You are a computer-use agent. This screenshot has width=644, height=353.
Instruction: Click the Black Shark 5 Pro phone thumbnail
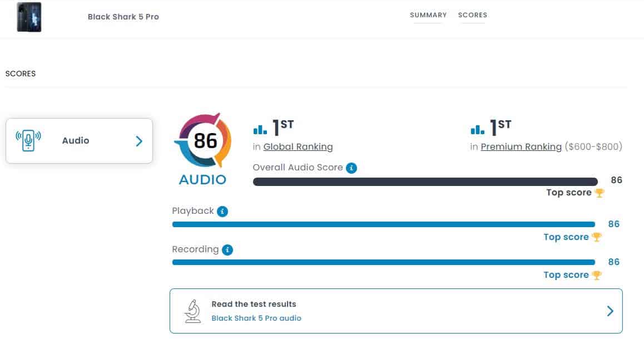[x=29, y=17]
